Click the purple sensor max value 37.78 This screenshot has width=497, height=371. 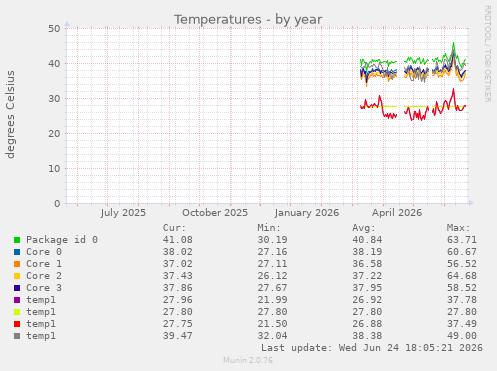point(462,300)
